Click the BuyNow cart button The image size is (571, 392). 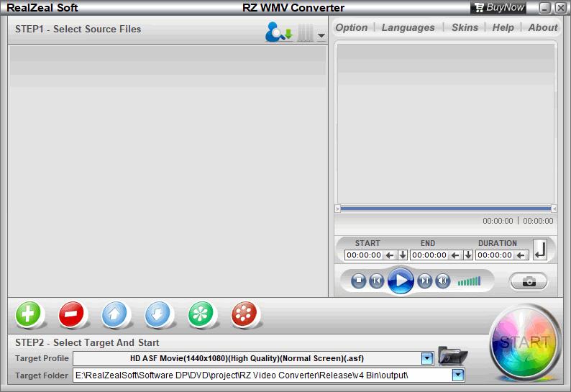click(x=498, y=7)
